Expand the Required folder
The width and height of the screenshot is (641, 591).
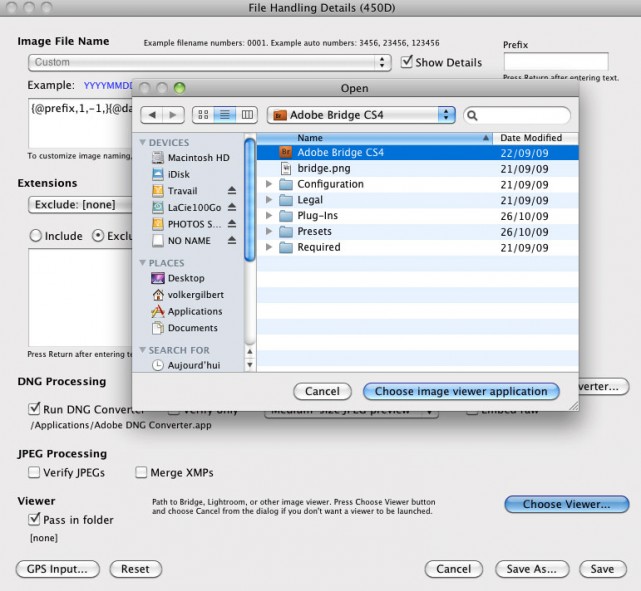[269, 247]
